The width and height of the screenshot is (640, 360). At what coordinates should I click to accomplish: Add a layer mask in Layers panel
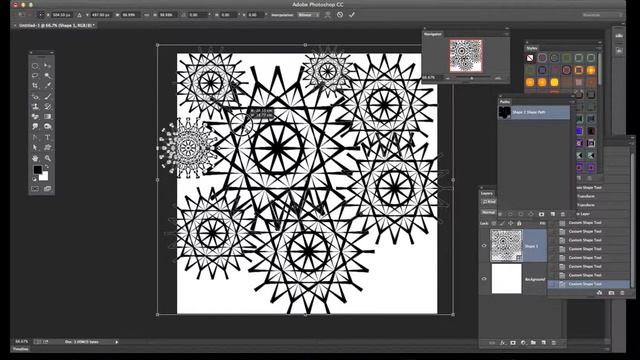(513, 343)
